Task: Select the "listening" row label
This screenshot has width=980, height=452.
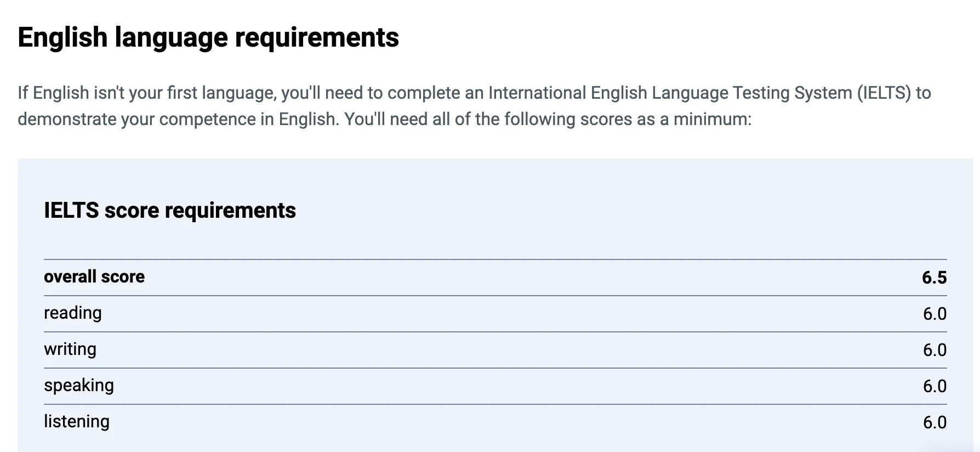Action: click(x=77, y=422)
